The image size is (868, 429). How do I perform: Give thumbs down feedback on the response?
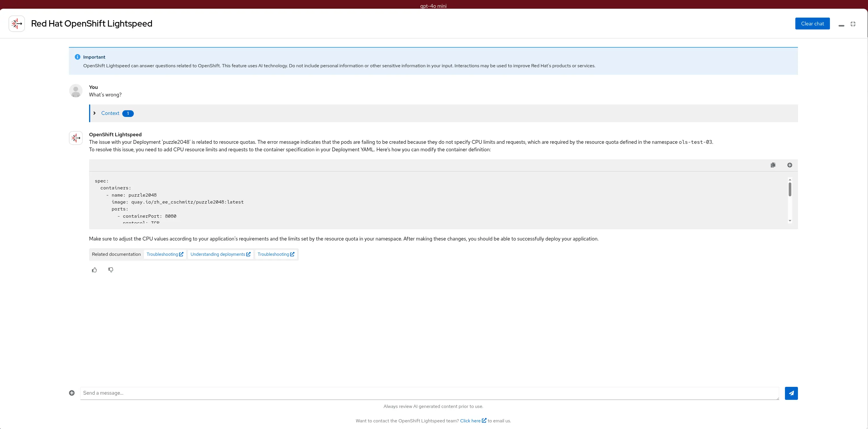pyautogui.click(x=111, y=270)
